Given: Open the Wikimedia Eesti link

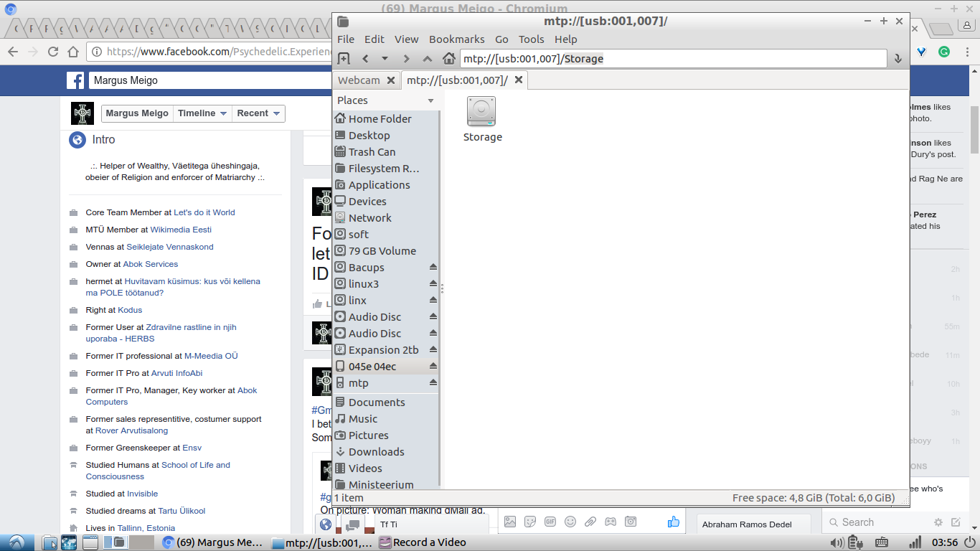Looking at the screenshot, I should click(181, 230).
